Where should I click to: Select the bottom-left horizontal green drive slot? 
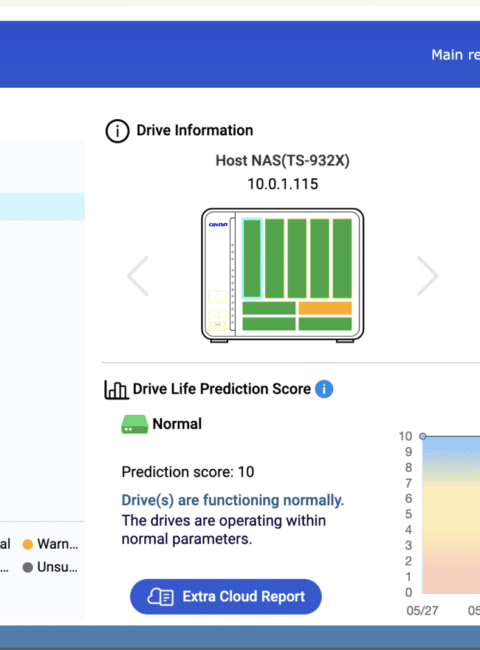click(x=269, y=324)
